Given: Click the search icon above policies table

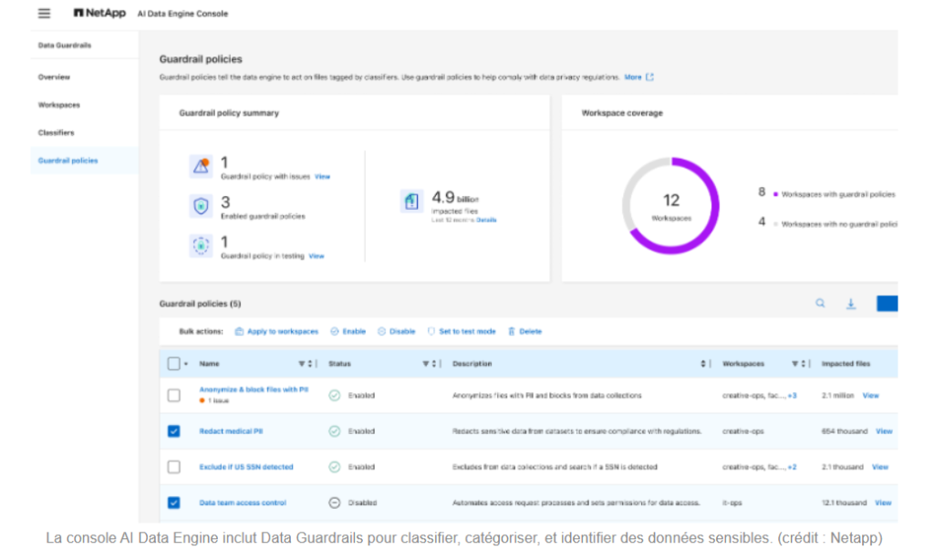Looking at the screenshot, I should tap(820, 303).
